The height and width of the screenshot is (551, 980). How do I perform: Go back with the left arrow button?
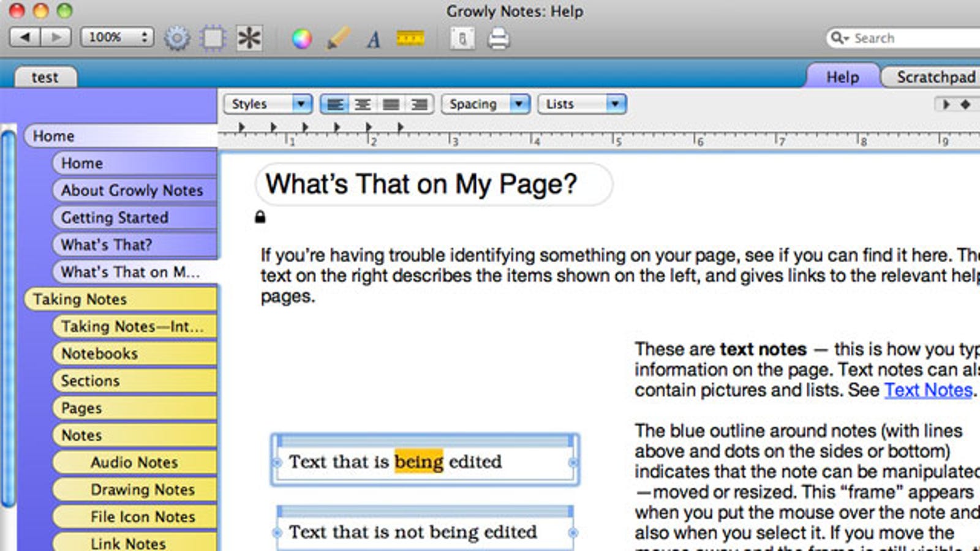25,37
